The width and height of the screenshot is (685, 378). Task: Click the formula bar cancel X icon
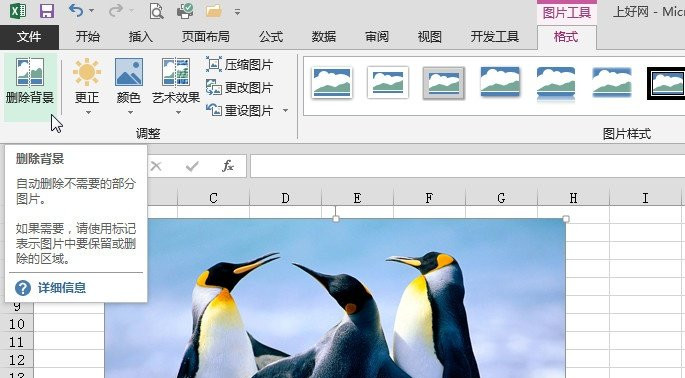coord(156,166)
